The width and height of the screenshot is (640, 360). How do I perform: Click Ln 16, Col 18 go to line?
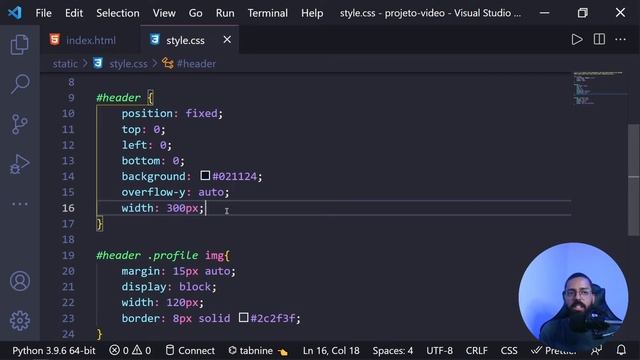(x=331, y=350)
